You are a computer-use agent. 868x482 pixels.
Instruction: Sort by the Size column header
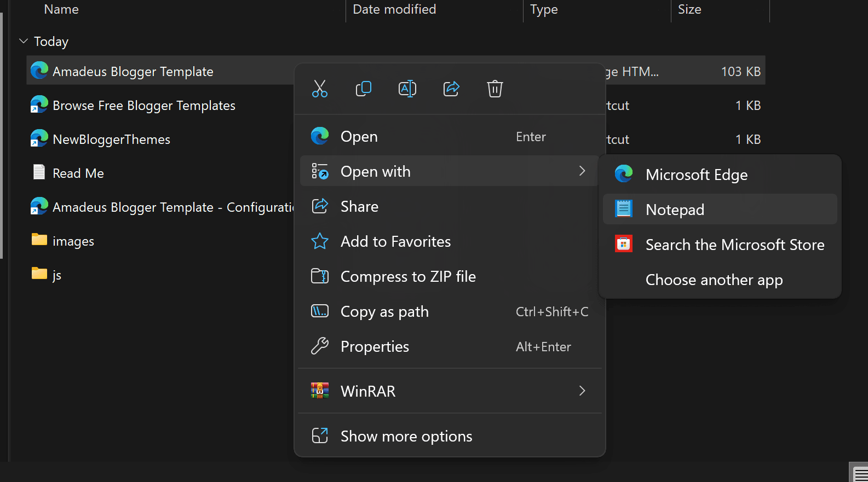click(x=689, y=9)
